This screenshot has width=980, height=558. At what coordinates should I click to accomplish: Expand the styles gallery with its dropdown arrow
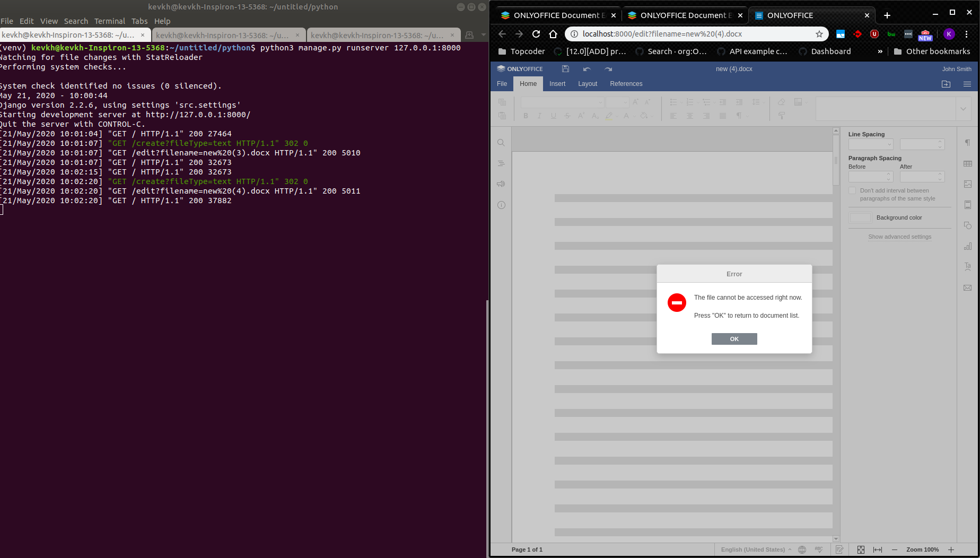(964, 108)
